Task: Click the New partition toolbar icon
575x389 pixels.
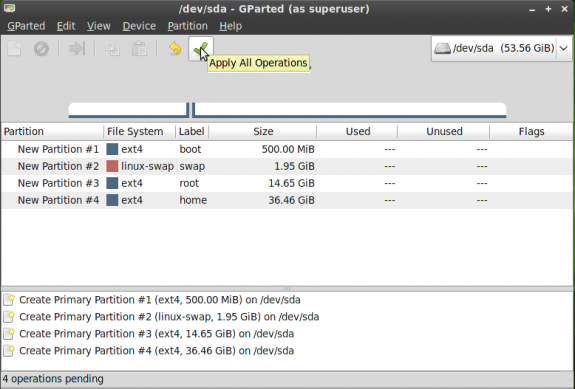Action: [x=15, y=48]
